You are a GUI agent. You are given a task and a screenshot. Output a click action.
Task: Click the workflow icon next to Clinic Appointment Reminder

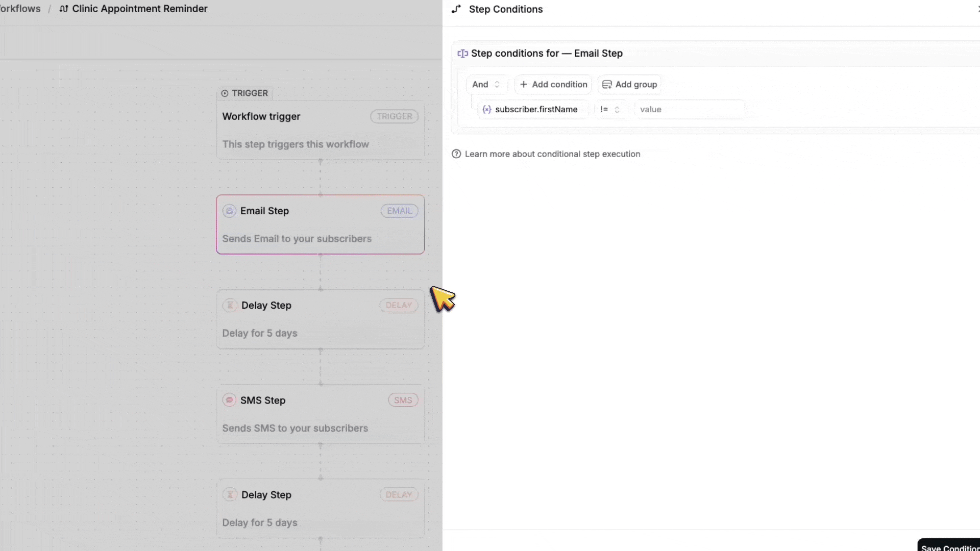pyautogui.click(x=64, y=9)
